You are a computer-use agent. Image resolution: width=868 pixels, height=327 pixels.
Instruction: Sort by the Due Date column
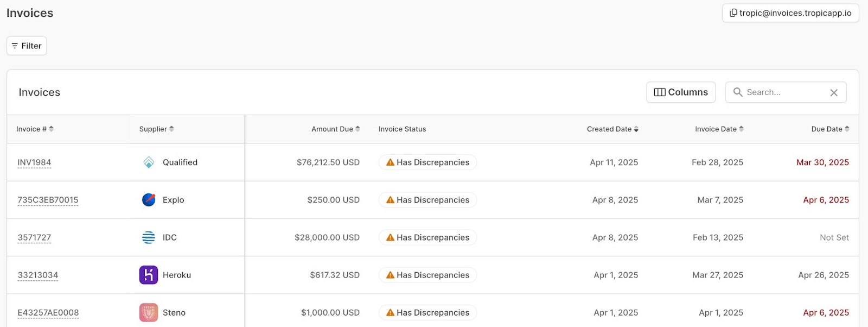pos(830,129)
